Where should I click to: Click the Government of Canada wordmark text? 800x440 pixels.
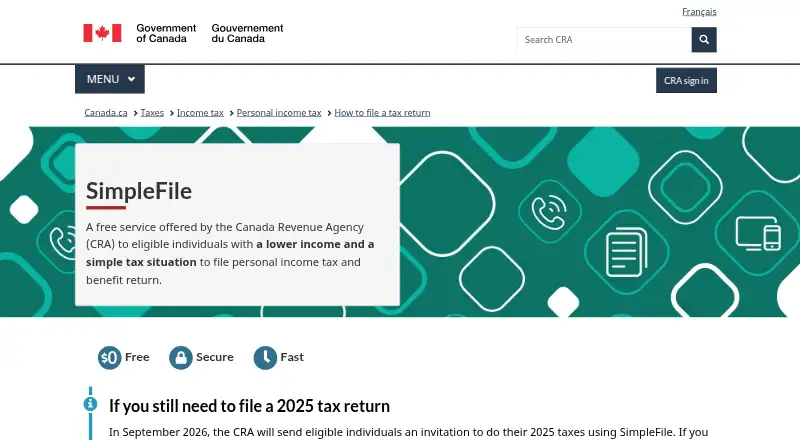(x=166, y=33)
